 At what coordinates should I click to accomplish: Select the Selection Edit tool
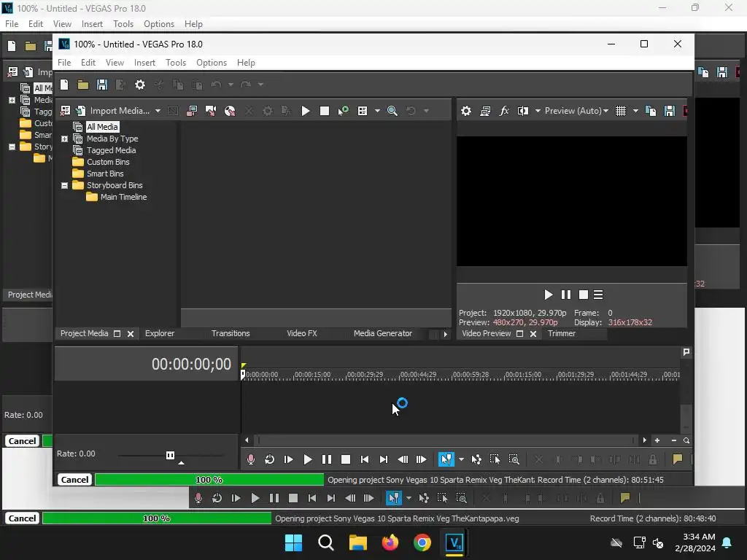pyautogui.click(x=495, y=459)
